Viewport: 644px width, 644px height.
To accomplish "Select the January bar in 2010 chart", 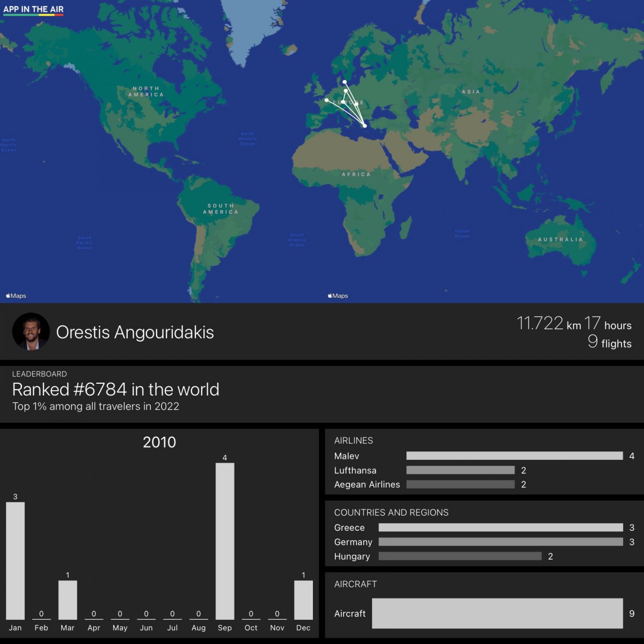I will pyautogui.click(x=15, y=560).
